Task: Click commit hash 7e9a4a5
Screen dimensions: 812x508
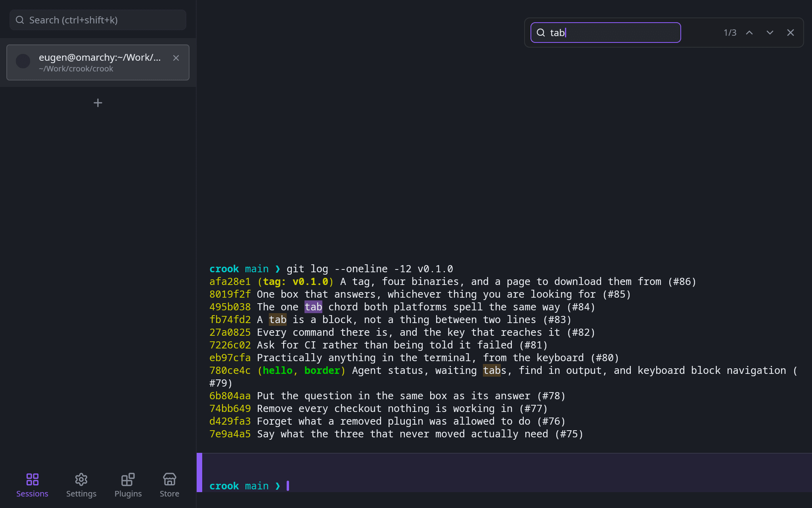Action: [230, 434]
